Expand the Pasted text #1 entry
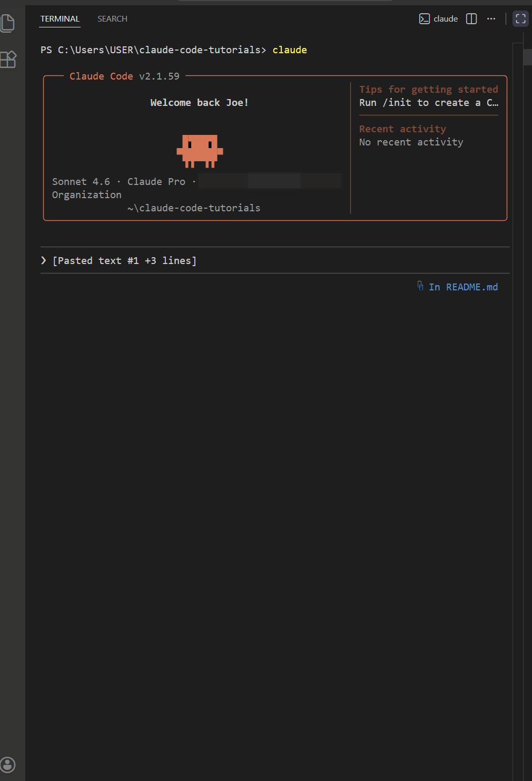 tap(125, 260)
